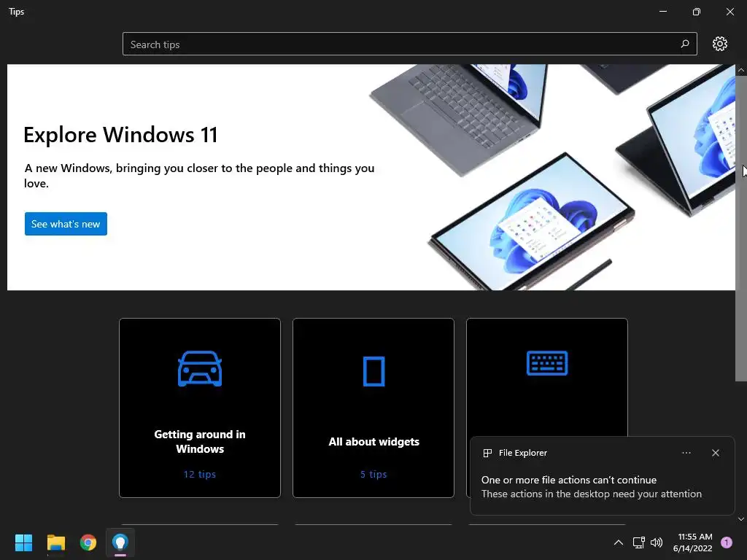Click the laptops hero image

tap(553, 177)
